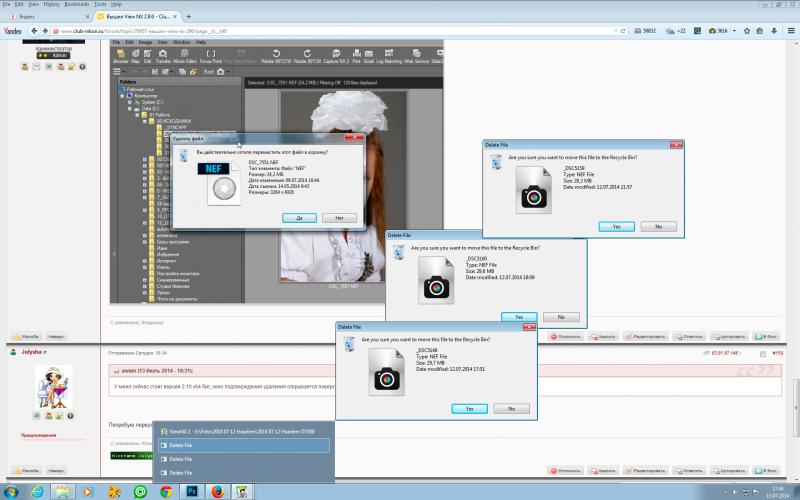Bookmark this page with the star icon
This screenshot has width=800, height=500.
[747, 31]
